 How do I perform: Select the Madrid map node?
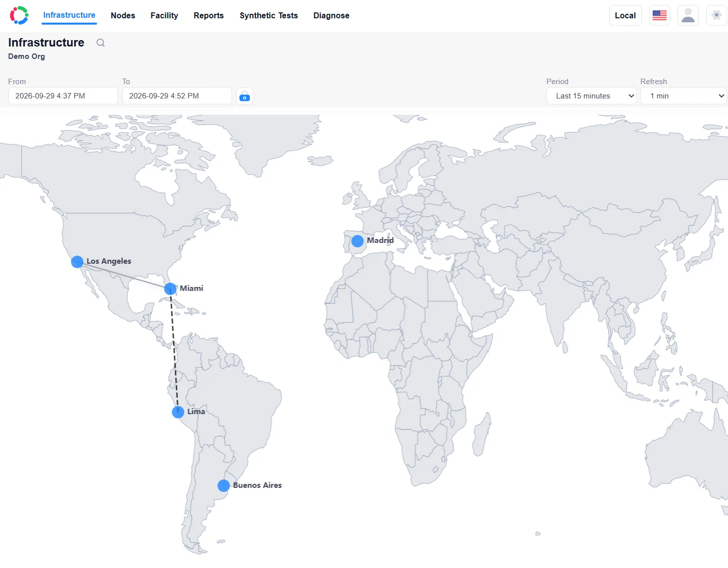pyautogui.click(x=357, y=241)
